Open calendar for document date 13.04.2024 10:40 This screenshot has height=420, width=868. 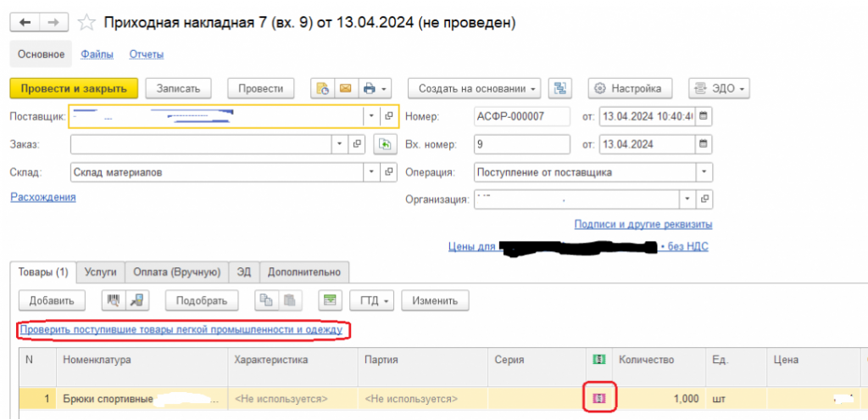703,116
